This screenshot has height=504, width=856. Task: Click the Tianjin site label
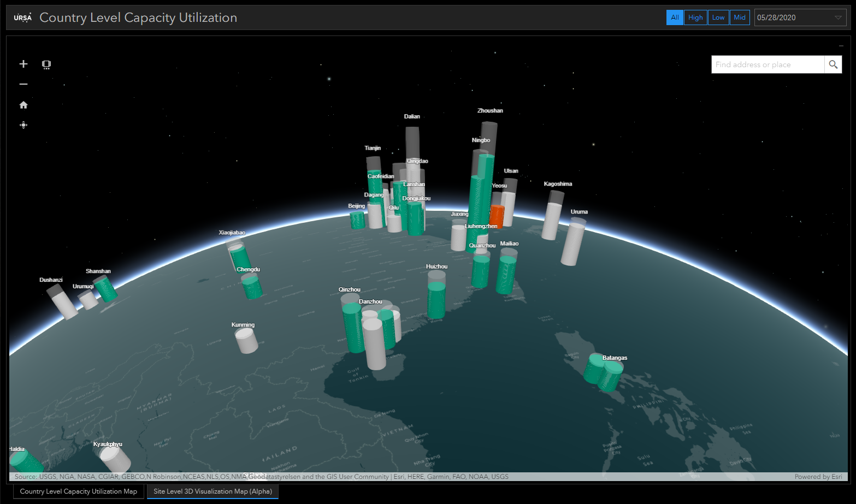[x=373, y=148]
